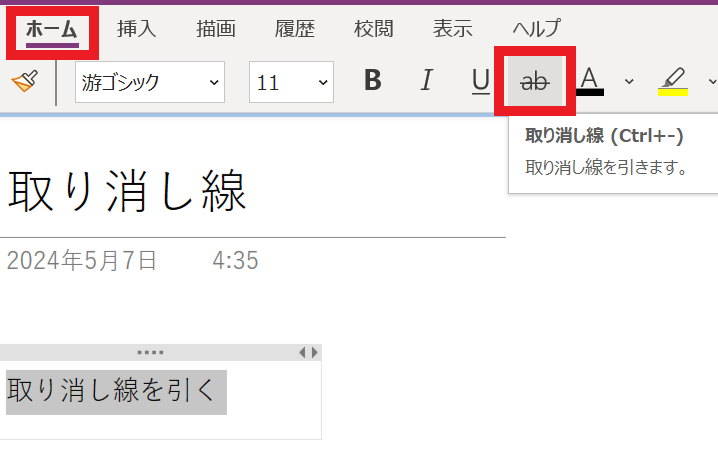The width and height of the screenshot is (718, 463).
Task: Click the page time 4:35
Action: (235, 261)
